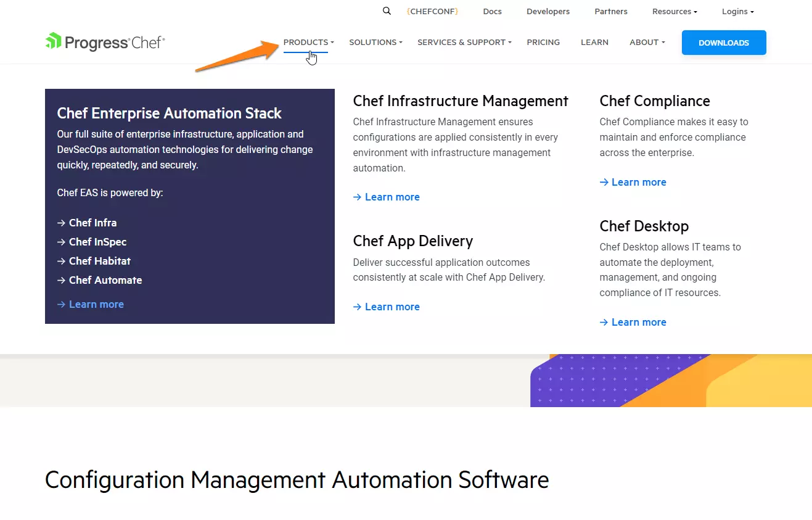812x520 pixels.
Task: Learn more under Chef Infrastructure Management
Action: [387, 197]
